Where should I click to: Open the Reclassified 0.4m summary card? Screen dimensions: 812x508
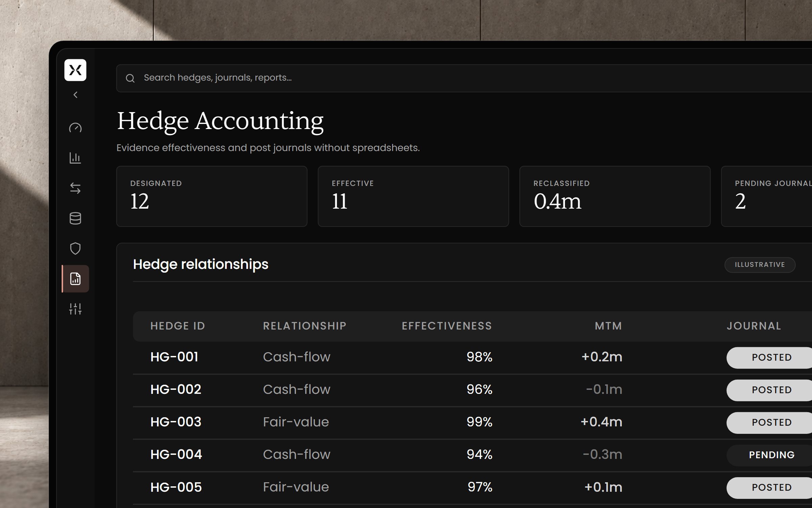(615, 196)
